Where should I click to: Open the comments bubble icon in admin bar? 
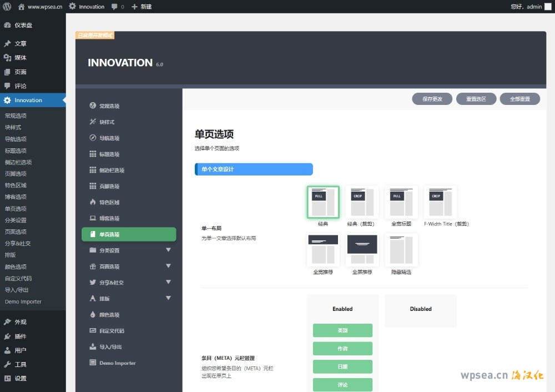[x=114, y=7]
